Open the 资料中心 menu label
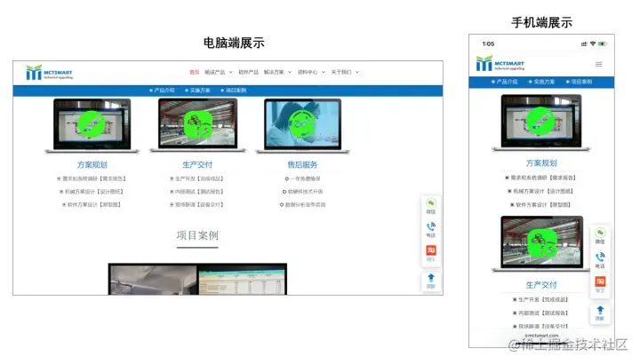The width and height of the screenshot is (640, 364). (x=308, y=72)
